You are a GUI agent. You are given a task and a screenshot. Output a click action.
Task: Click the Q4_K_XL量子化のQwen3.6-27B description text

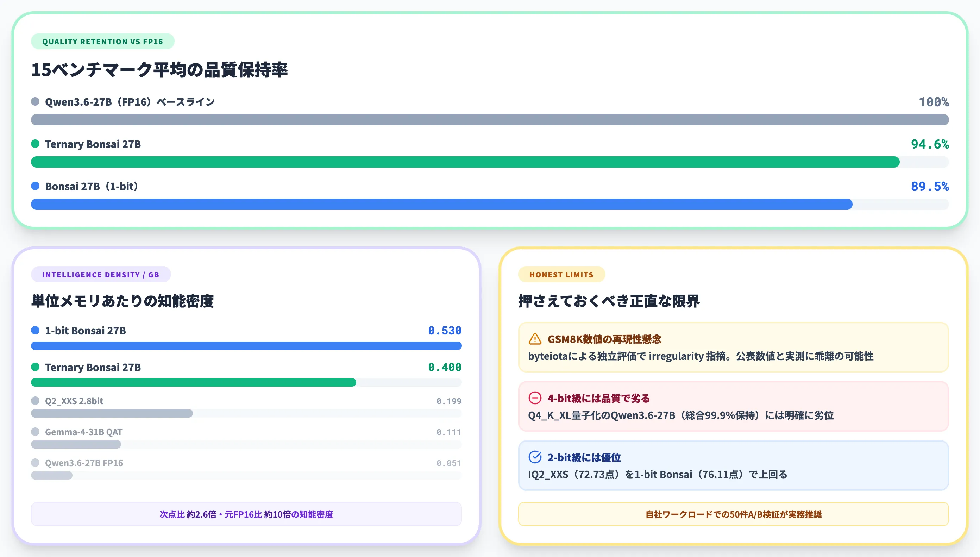(680, 415)
